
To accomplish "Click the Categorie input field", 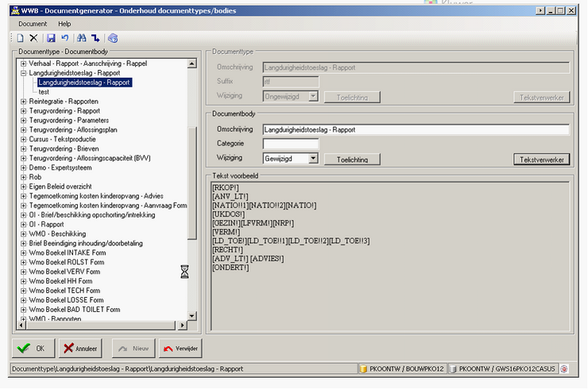I will tap(291, 144).
